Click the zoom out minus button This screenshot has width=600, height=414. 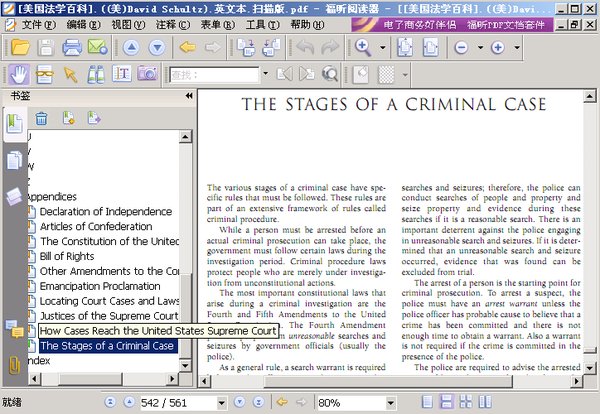coord(461,47)
